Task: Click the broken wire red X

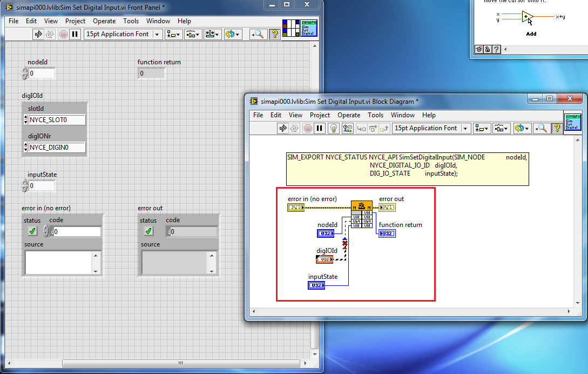Action: coord(345,243)
